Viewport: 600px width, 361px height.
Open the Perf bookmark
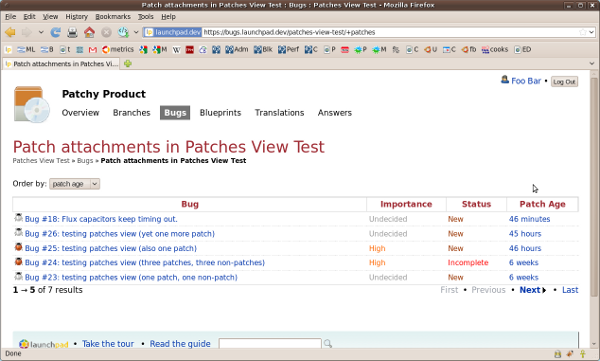pos(289,49)
